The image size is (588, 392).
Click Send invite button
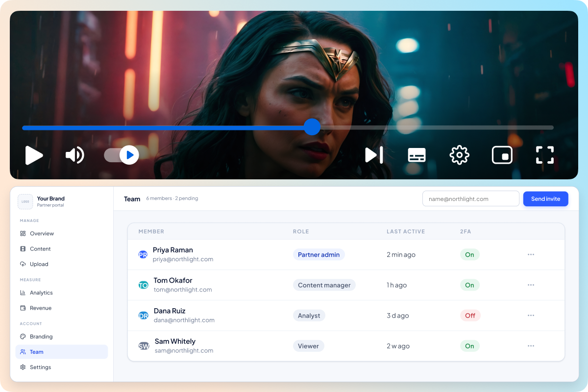pos(546,199)
